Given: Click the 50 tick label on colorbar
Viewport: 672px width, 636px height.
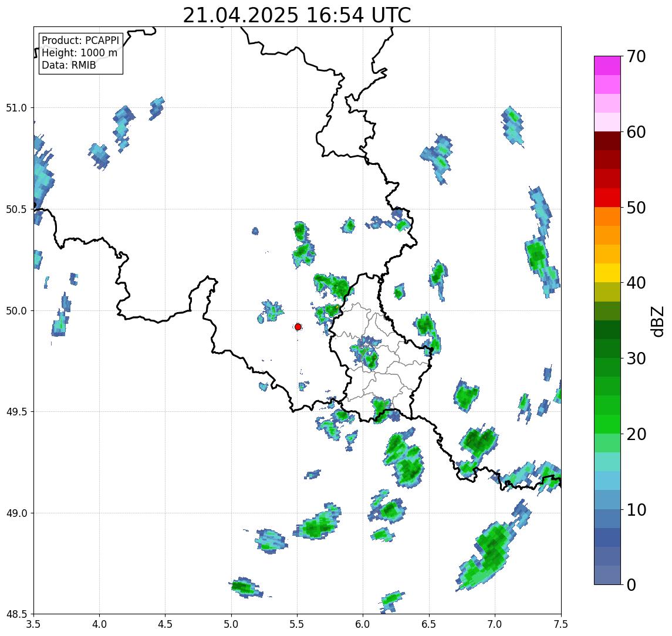Looking at the screenshot, I should [636, 208].
